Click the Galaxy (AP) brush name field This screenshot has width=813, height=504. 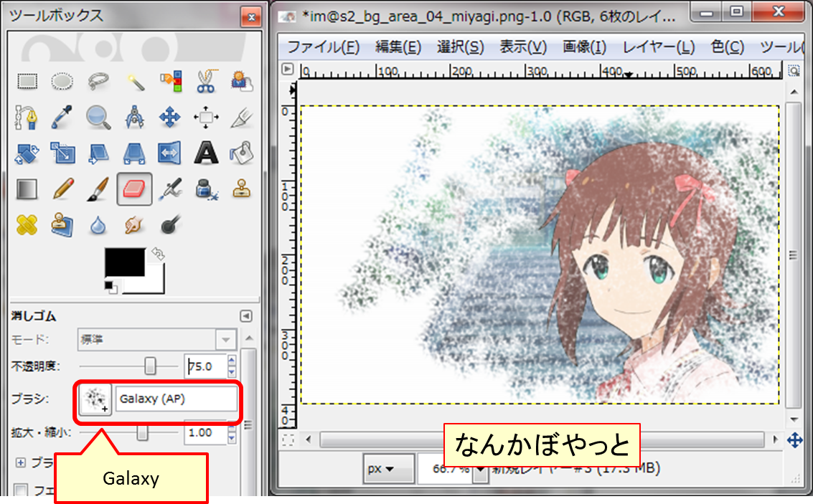[x=177, y=399]
